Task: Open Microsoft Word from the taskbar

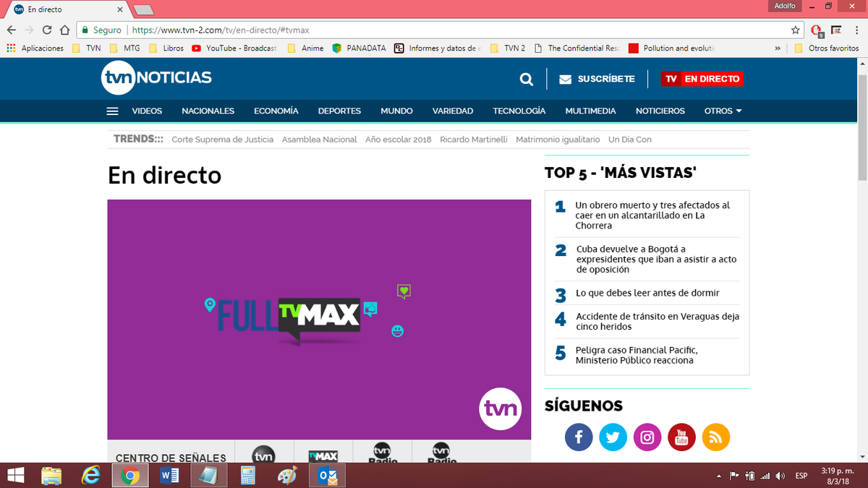Action: pos(170,476)
